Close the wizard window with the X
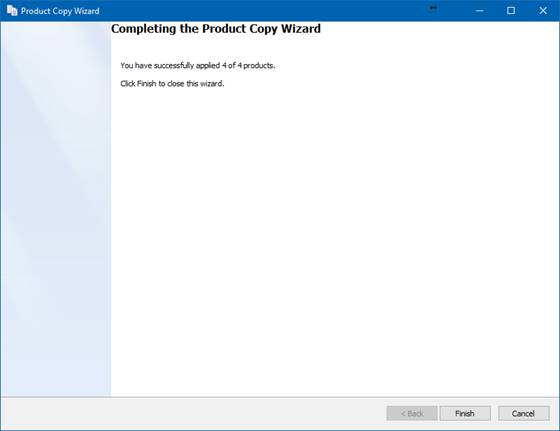This screenshot has width=560, height=431. point(543,11)
